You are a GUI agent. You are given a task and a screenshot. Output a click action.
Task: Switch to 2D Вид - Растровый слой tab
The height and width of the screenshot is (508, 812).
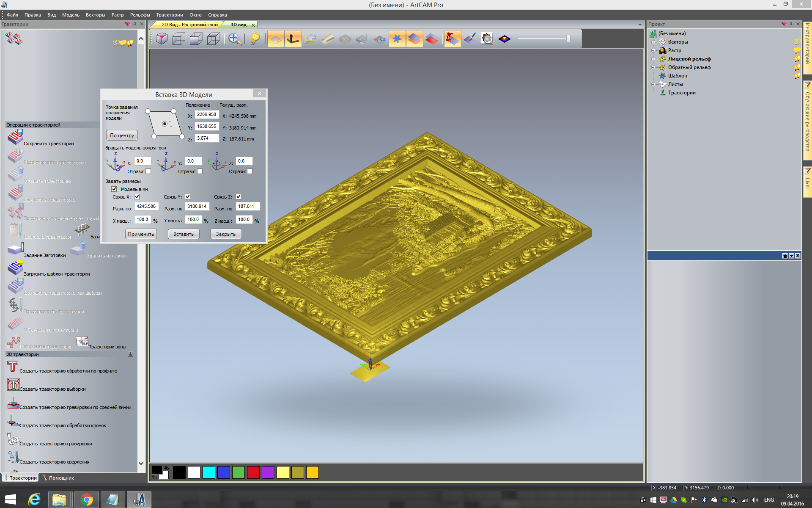coord(189,25)
